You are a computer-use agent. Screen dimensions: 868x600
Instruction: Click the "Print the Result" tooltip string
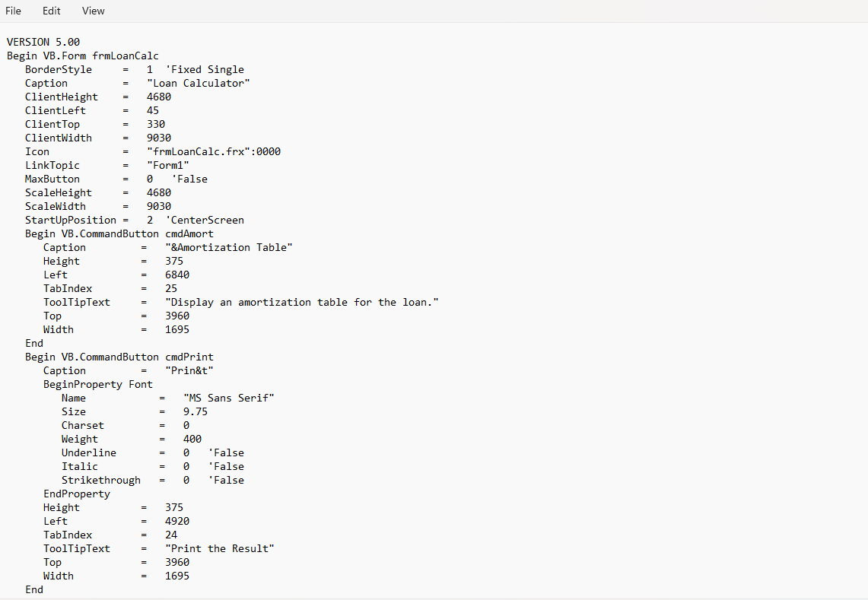click(x=220, y=548)
